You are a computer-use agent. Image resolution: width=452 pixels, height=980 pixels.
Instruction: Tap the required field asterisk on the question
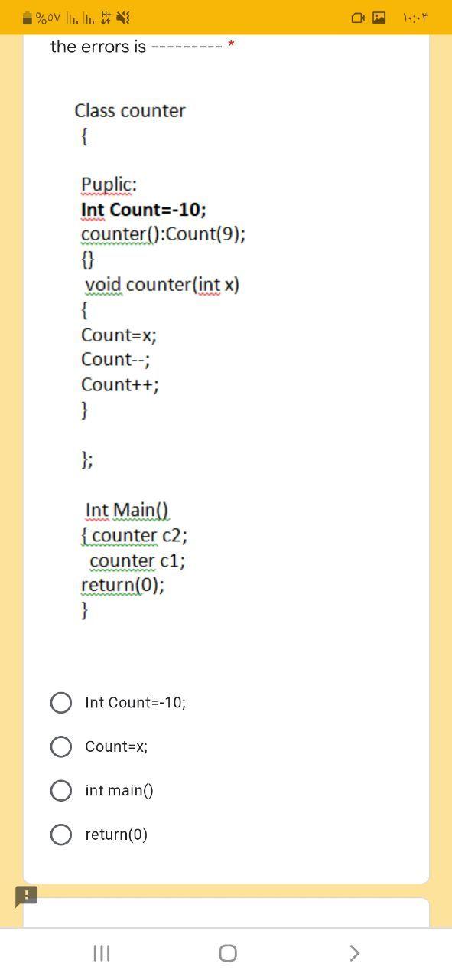click(232, 44)
